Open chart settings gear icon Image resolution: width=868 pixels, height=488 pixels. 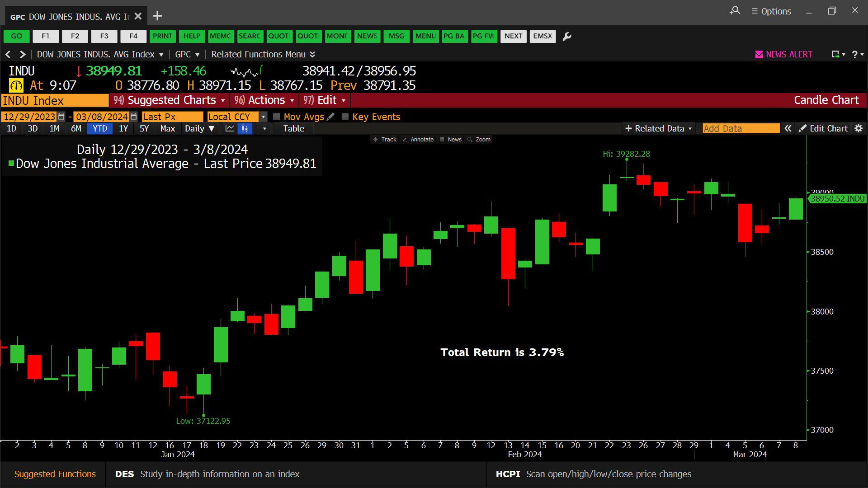point(859,129)
